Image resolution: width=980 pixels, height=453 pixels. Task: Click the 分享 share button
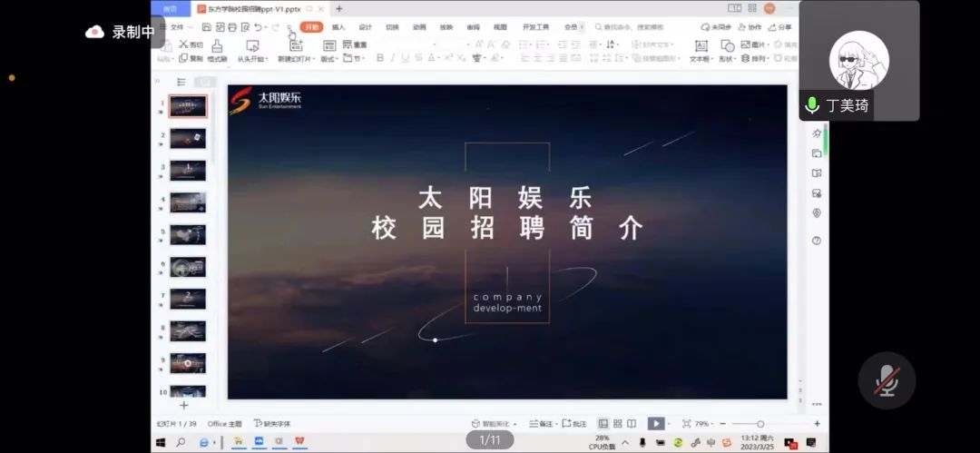[780, 27]
